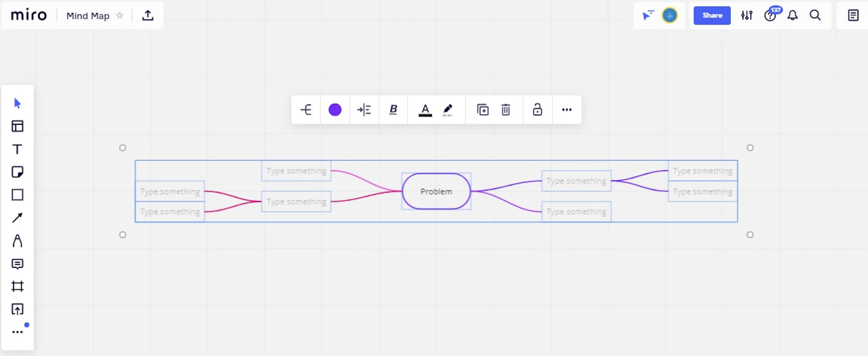Choose the Templates tool
This screenshot has width=868, height=356.
(17, 126)
